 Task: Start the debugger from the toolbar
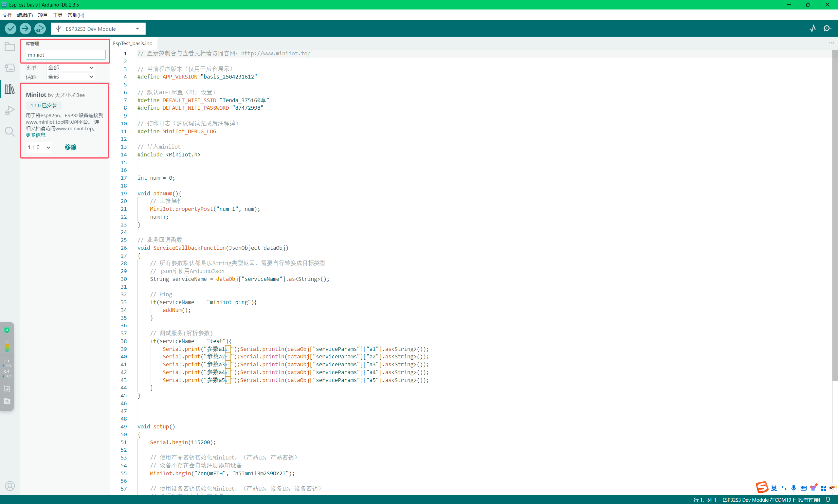[40, 28]
